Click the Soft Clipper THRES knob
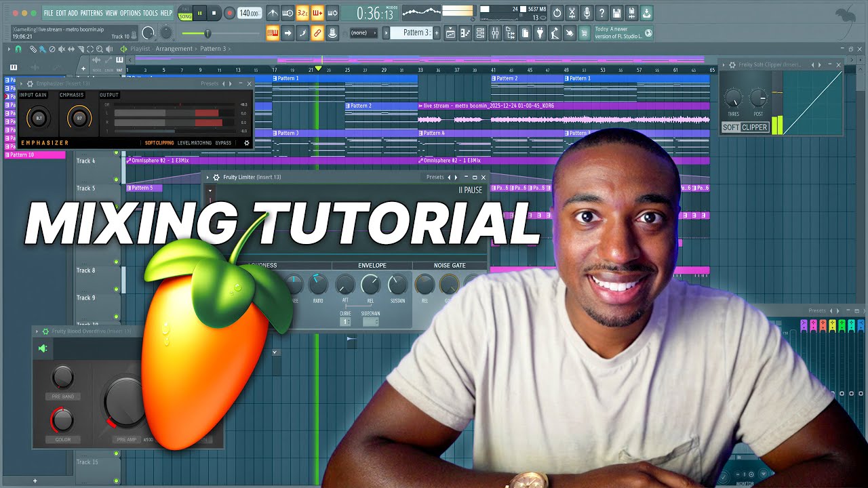This screenshot has width=868, height=488. (x=733, y=99)
